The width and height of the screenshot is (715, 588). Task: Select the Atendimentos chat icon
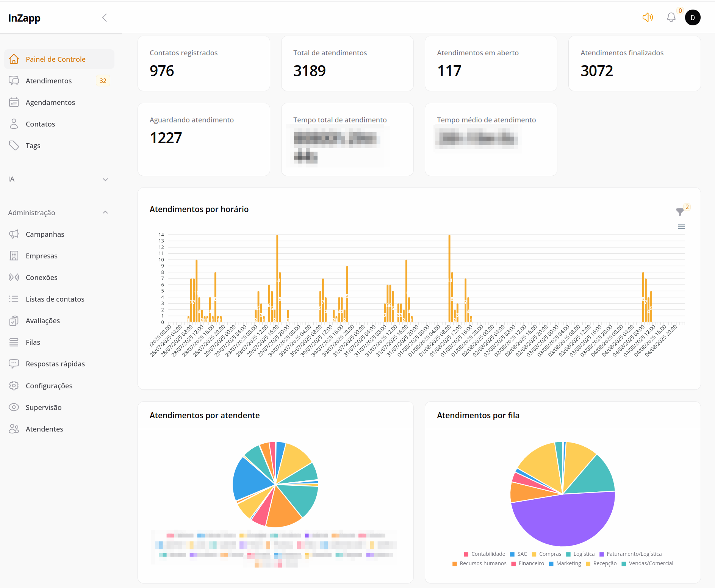click(x=14, y=80)
